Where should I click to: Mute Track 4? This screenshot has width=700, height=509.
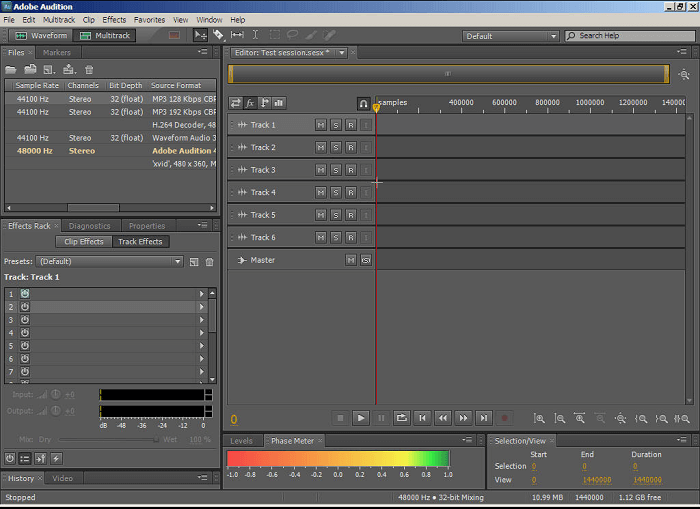click(321, 192)
